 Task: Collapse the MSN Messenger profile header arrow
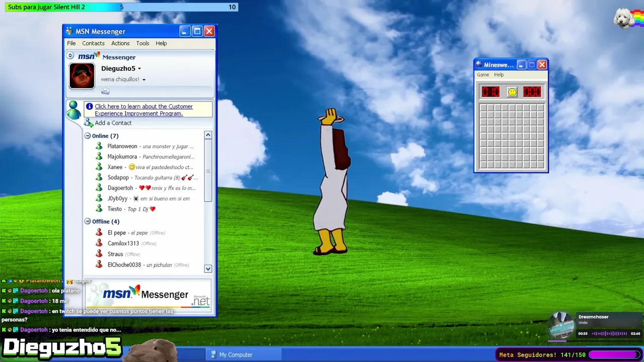click(x=70, y=56)
